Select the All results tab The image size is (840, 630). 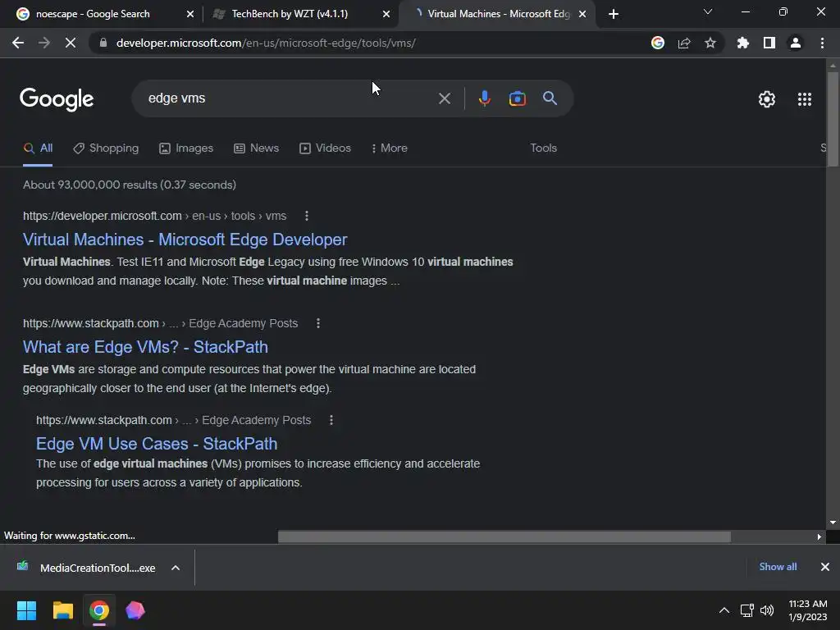click(x=38, y=148)
